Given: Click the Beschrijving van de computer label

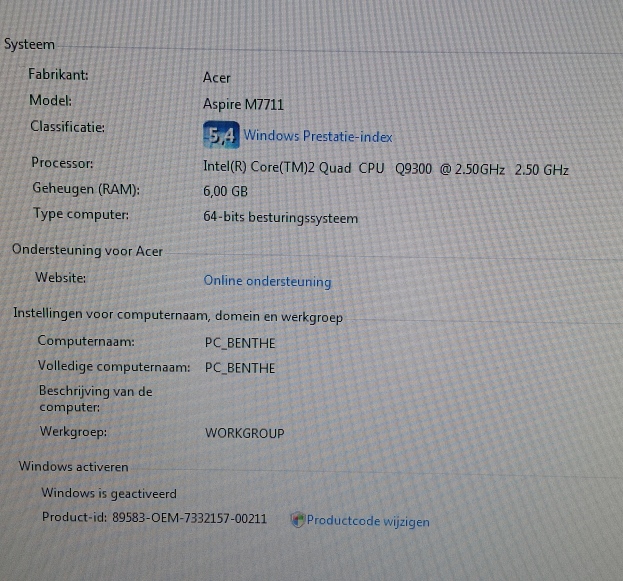Looking at the screenshot, I should [95, 399].
